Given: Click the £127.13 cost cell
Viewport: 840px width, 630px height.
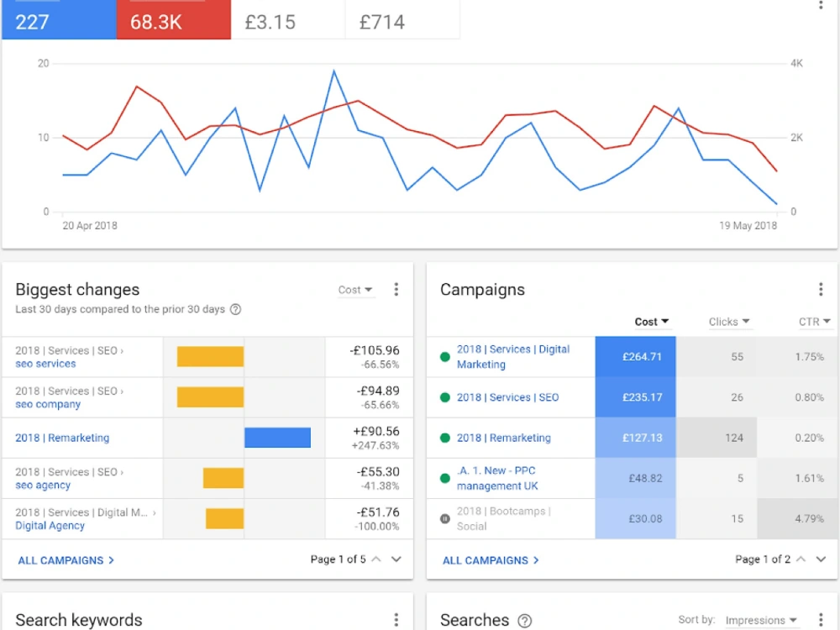Looking at the screenshot, I should 635,438.
